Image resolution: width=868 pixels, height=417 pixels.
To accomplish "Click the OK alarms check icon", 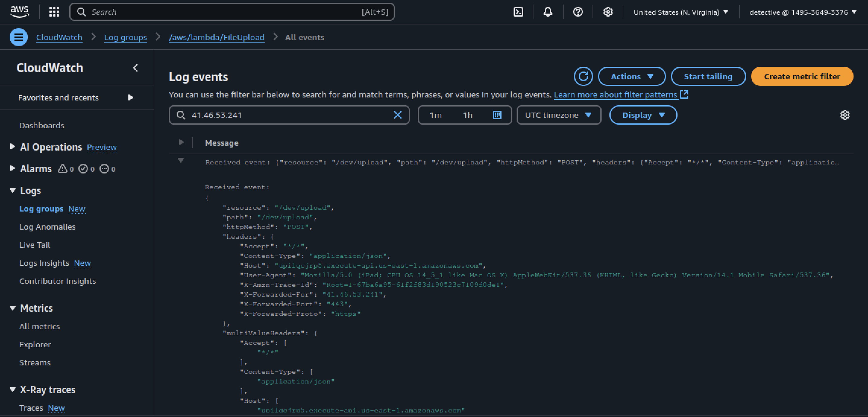I will click(83, 168).
